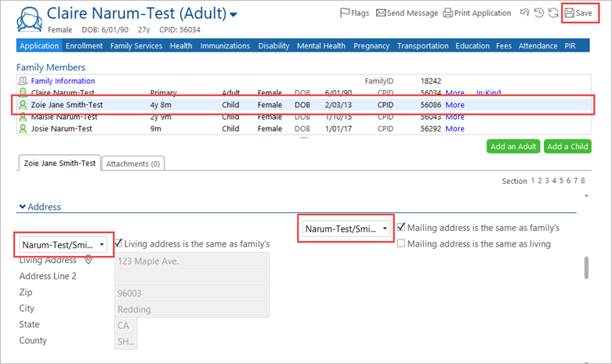Open the Attachments (0) tab

[x=132, y=164]
